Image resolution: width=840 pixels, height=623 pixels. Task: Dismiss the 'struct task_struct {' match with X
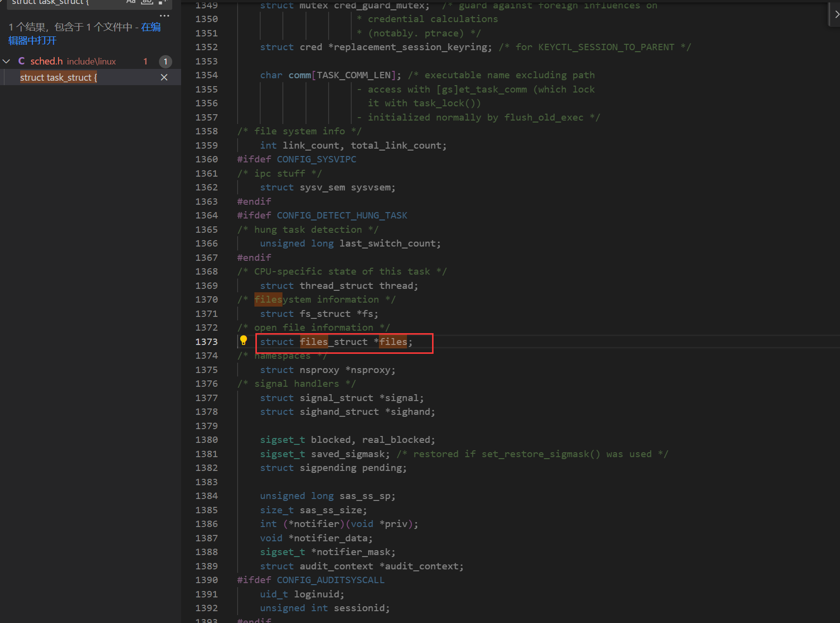[164, 77]
